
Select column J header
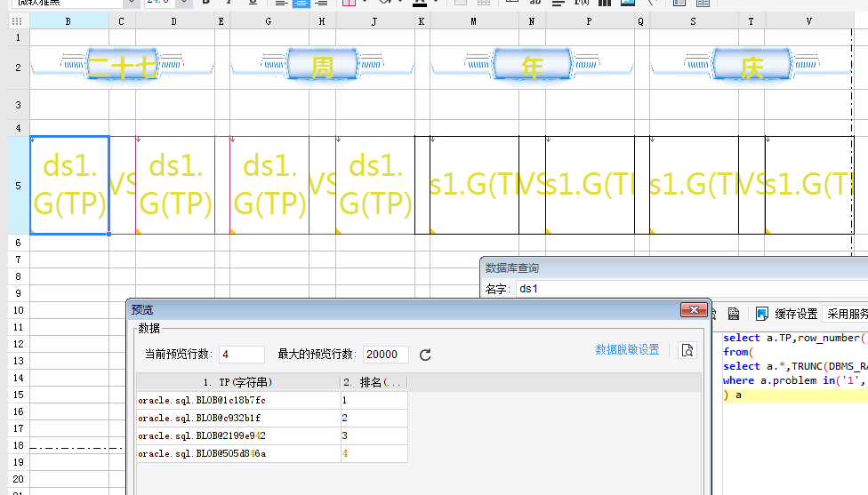[x=374, y=21]
